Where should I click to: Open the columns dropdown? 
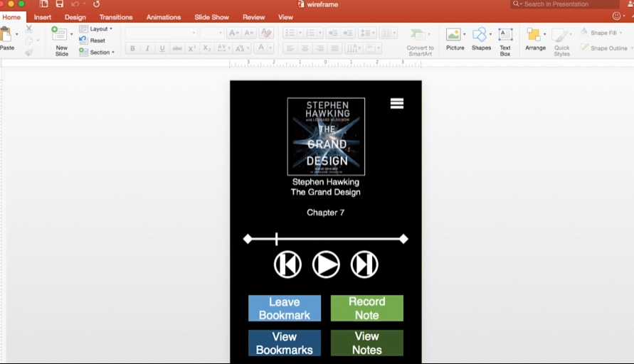tap(389, 33)
